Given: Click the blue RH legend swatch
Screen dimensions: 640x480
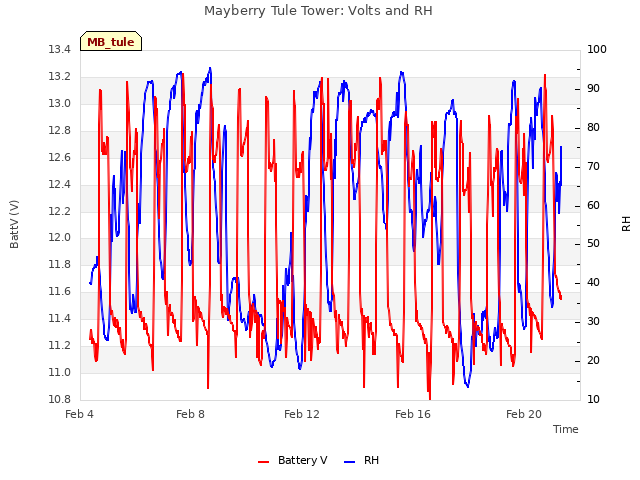Looking at the screenshot, I should pyautogui.click(x=350, y=462).
